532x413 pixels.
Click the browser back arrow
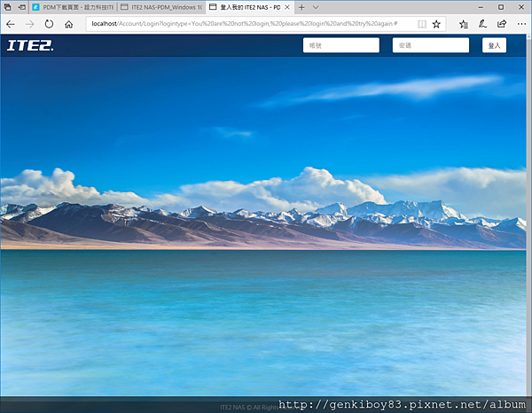[x=11, y=24]
